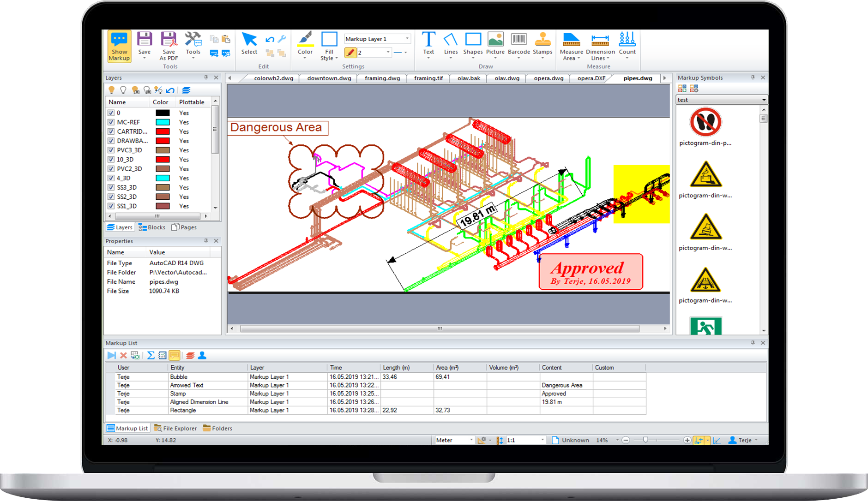Image resolution: width=868 pixels, height=501 pixels.
Task: Click the red layers icon in Markup List
Action: tap(190, 355)
